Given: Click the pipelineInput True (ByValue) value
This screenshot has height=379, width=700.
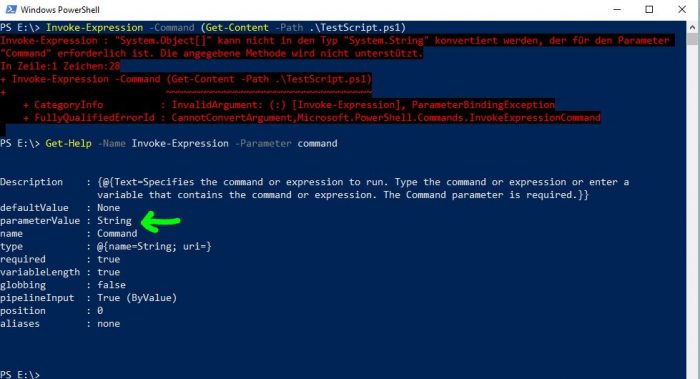Looking at the screenshot, I should 137,298.
